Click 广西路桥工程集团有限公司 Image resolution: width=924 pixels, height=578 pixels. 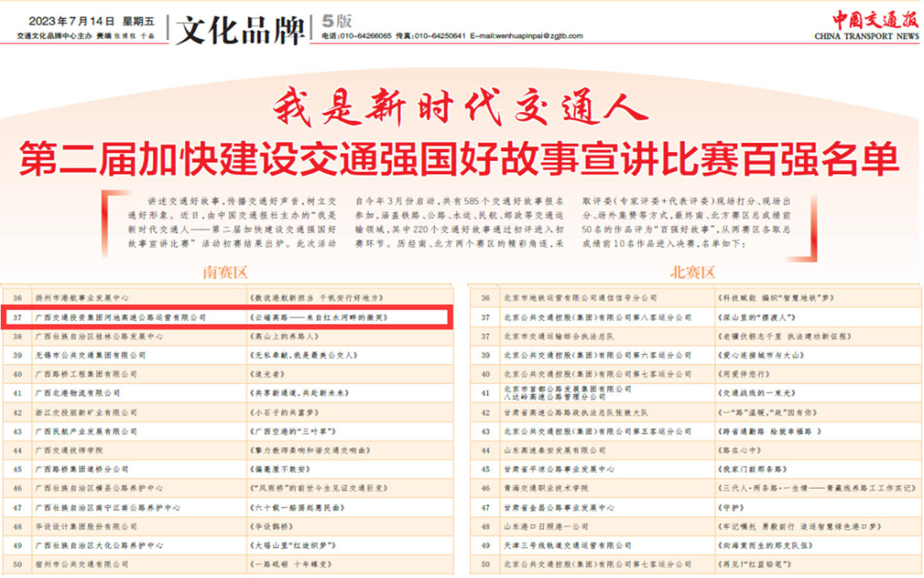tap(86, 374)
